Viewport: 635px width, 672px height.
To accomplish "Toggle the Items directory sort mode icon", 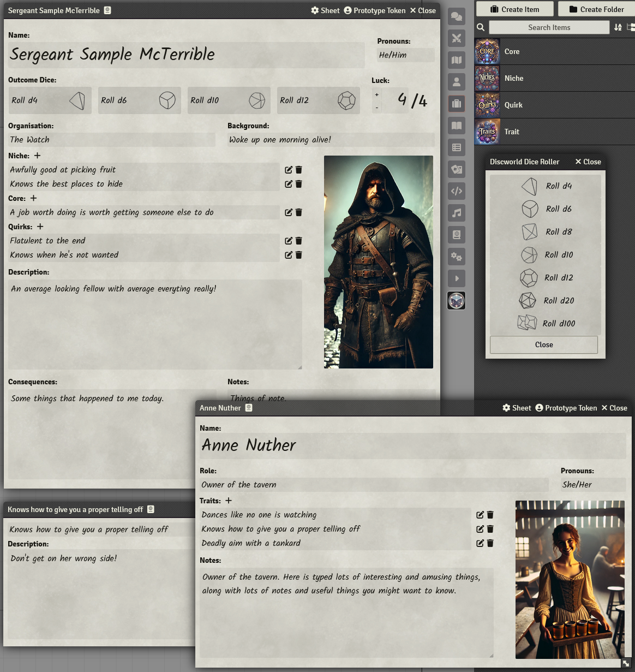I will coord(618,27).
